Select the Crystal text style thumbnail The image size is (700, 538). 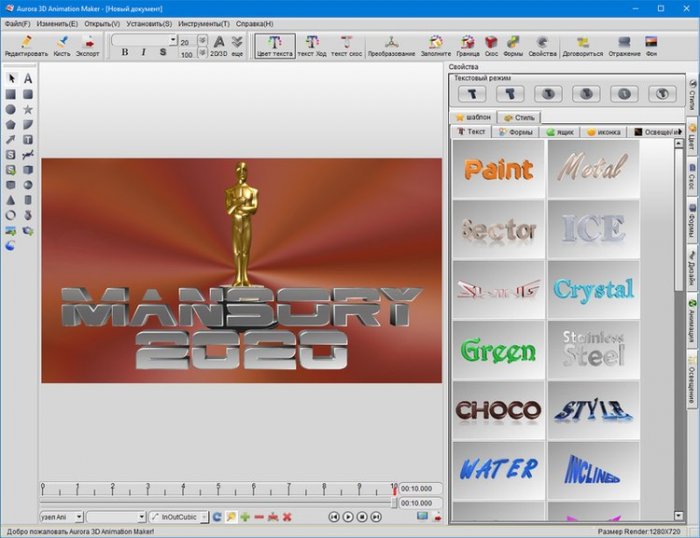(x=593, y=290)
